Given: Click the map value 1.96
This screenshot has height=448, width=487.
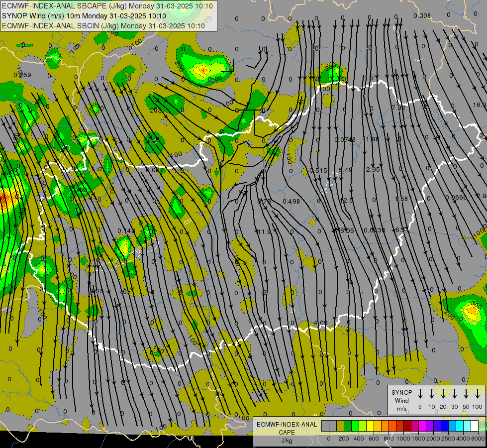Looking at the screenshot, I should click(373, 139).
